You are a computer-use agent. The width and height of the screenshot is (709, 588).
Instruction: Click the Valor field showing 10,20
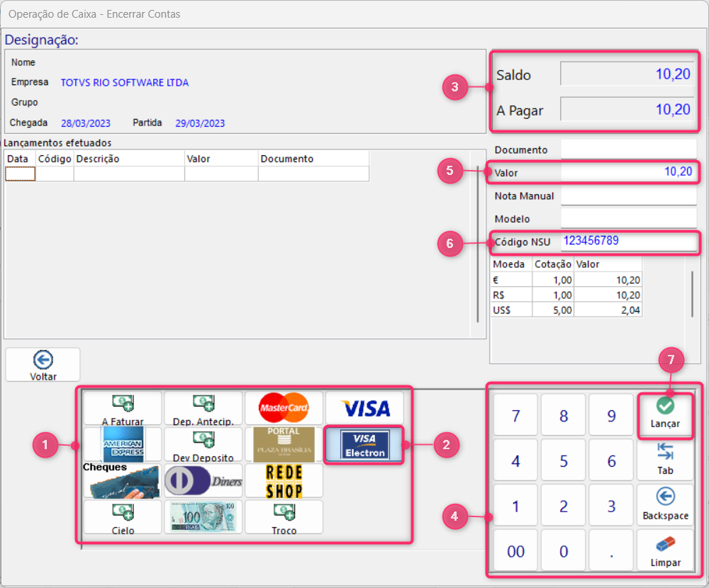pos(628,171)
